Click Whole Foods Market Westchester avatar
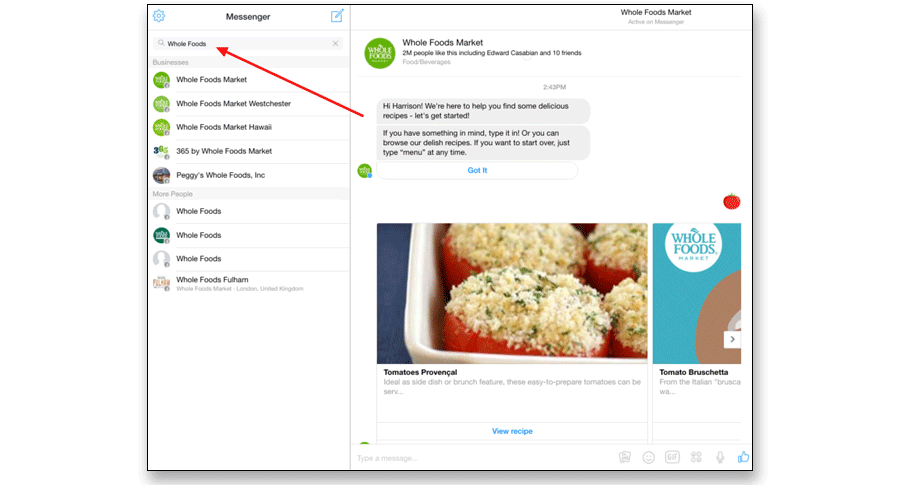The height and width of the screenshot is (485, 900). 161,104
